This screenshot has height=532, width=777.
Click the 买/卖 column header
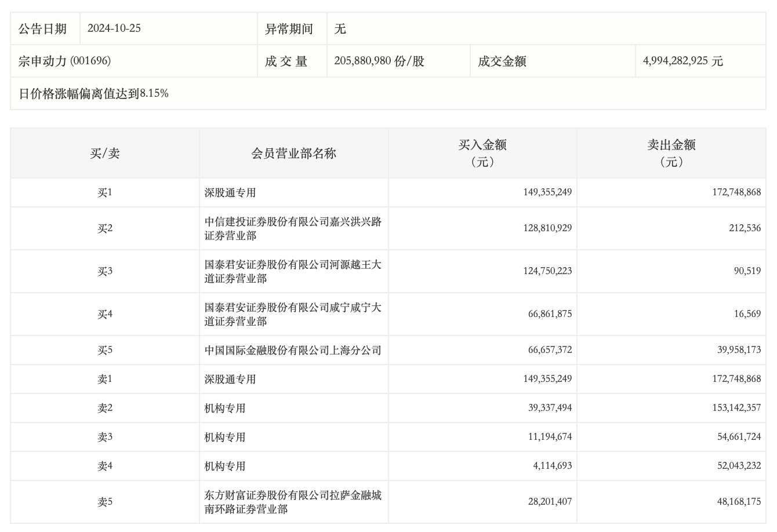pyautogui.click(x=105, y=154)
